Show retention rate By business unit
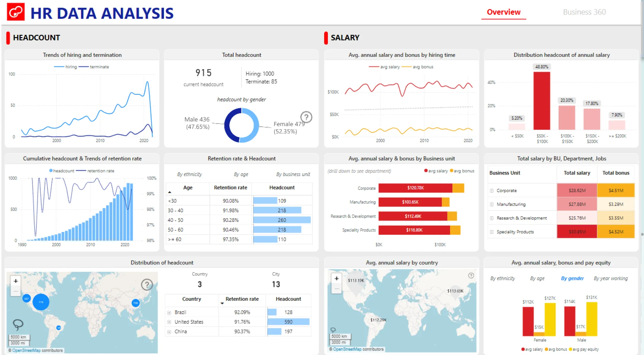 293,174
